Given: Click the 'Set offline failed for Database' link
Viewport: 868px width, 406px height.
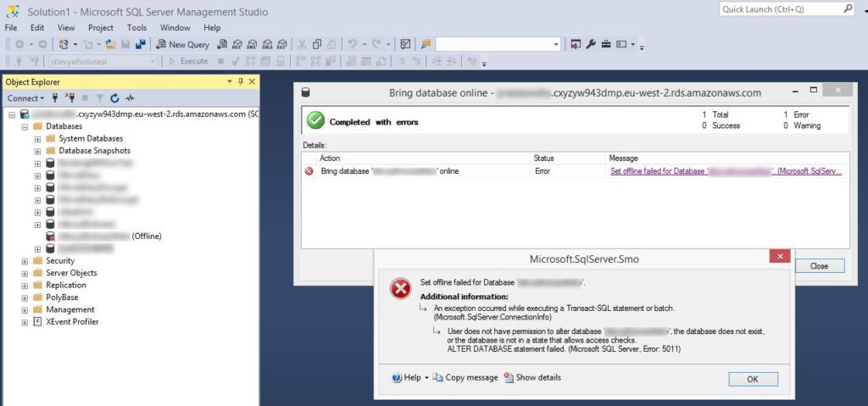Looking at the screenshot, I should point(726,171).
